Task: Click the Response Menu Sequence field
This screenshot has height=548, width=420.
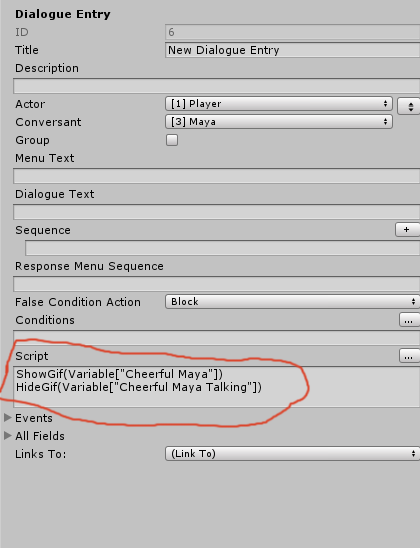Action: point(217,284)
